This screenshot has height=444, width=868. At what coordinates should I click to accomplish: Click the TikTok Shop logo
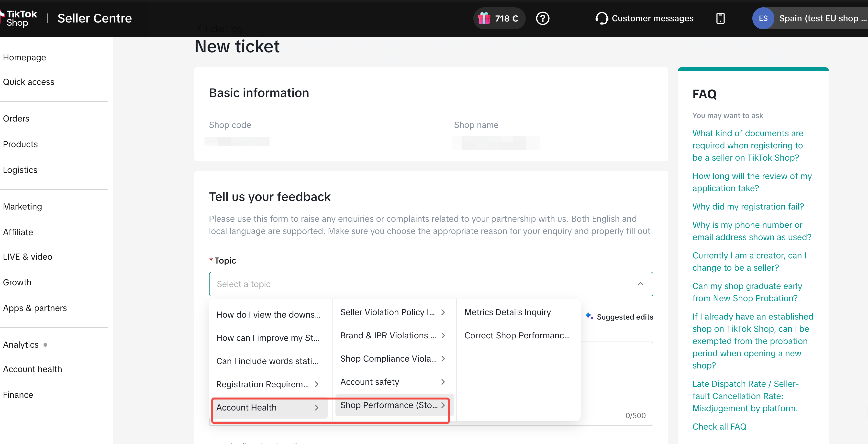19,18
